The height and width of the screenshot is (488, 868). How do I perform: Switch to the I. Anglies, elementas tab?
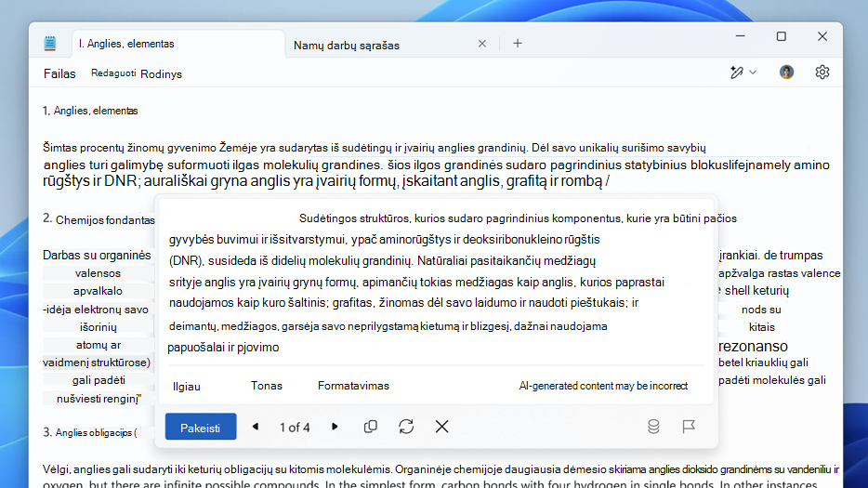pyautogui.click(x=178, y=44)
